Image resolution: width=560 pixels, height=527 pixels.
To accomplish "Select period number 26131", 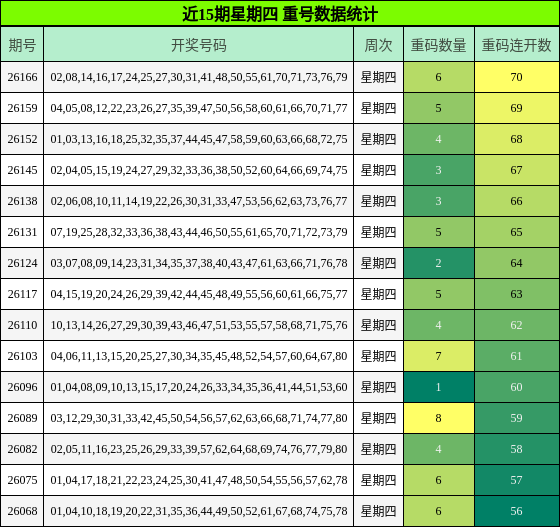I will [x=22, y=232].
